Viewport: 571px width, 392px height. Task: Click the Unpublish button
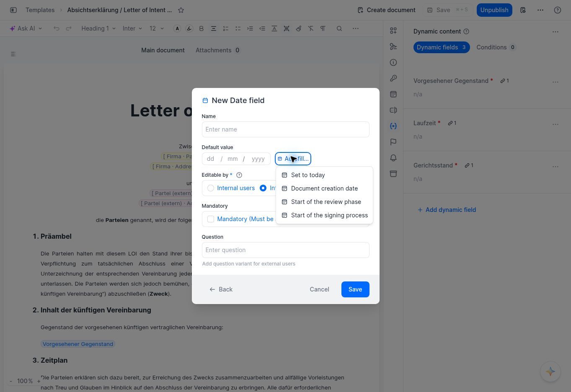pyautogui.click(x=494, y=10)
